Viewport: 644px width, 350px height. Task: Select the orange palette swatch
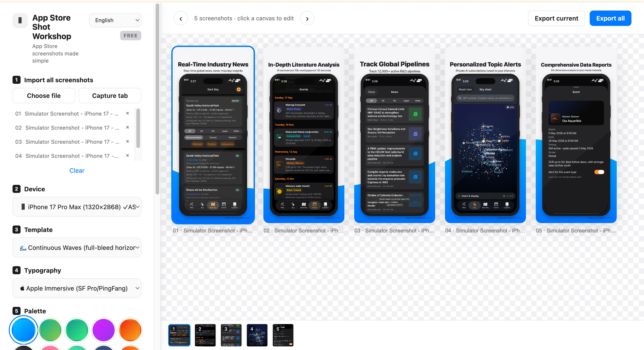pos(130,330)
